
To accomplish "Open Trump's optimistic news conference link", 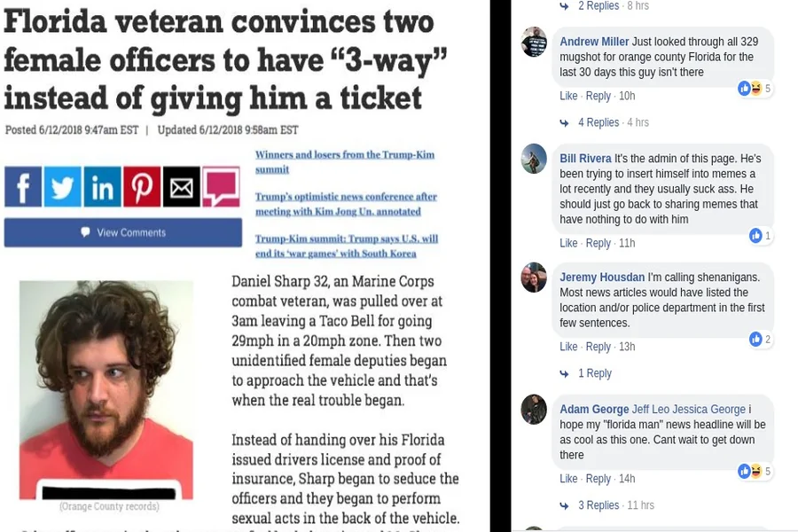I will pyautogui.click(x=346, y=204).
